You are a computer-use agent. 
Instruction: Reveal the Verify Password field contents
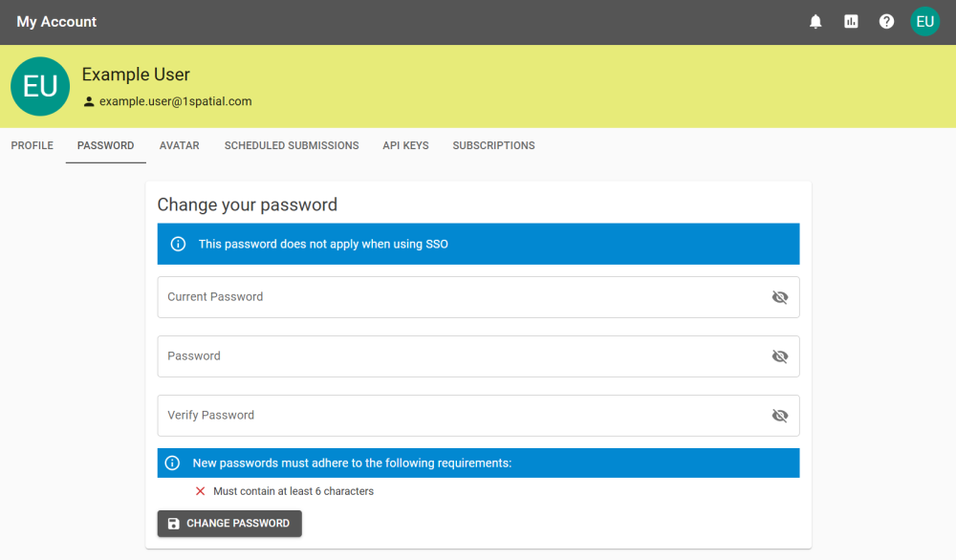[780, 416]
